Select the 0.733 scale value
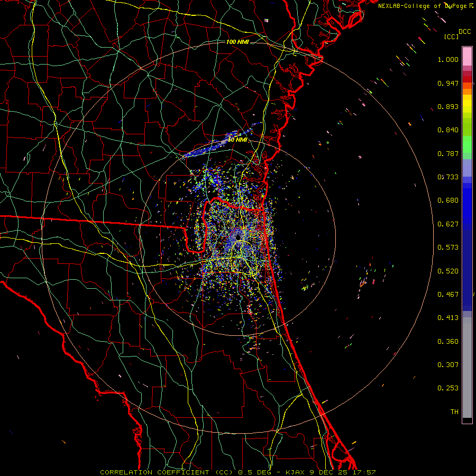The height and width of the screenshot is (476, 476). pos(448,177)
